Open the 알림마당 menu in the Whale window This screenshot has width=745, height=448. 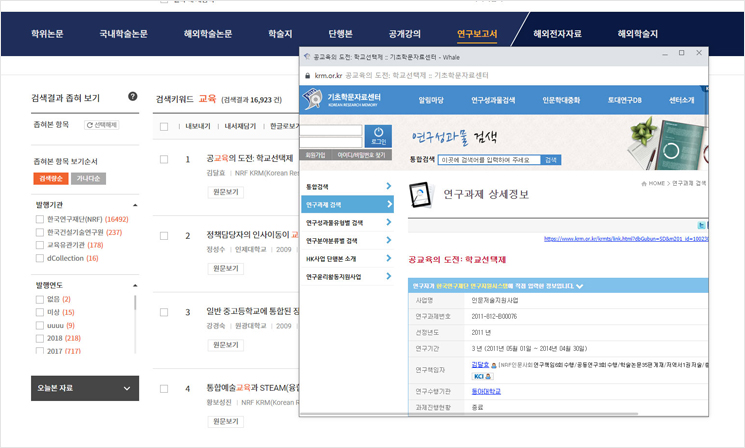pos(431,100)
